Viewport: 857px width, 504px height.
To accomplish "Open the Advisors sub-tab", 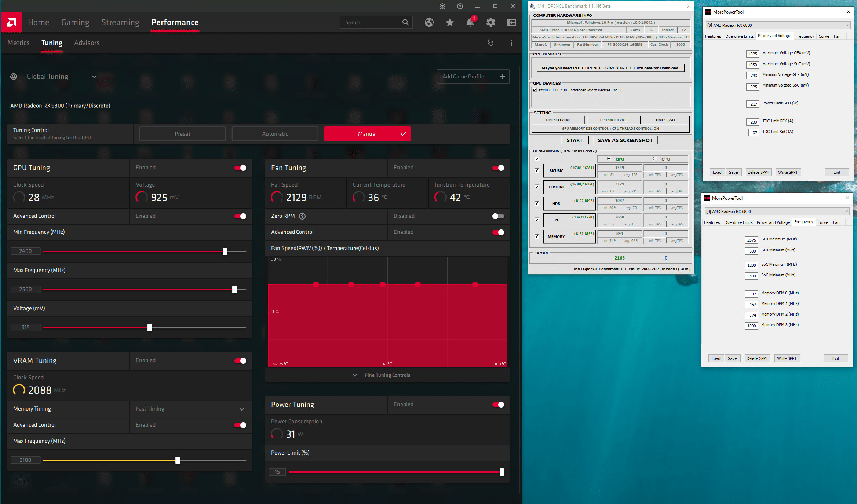I will (x=87, y=43).
